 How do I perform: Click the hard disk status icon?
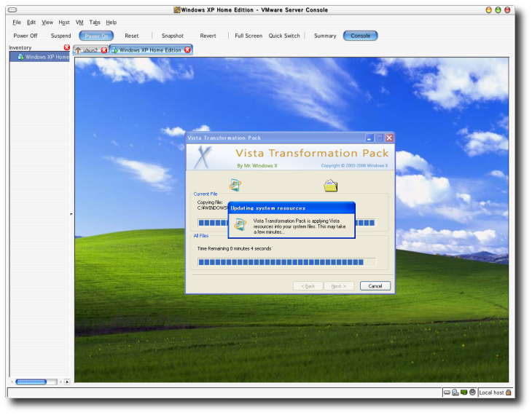point(447,392)
